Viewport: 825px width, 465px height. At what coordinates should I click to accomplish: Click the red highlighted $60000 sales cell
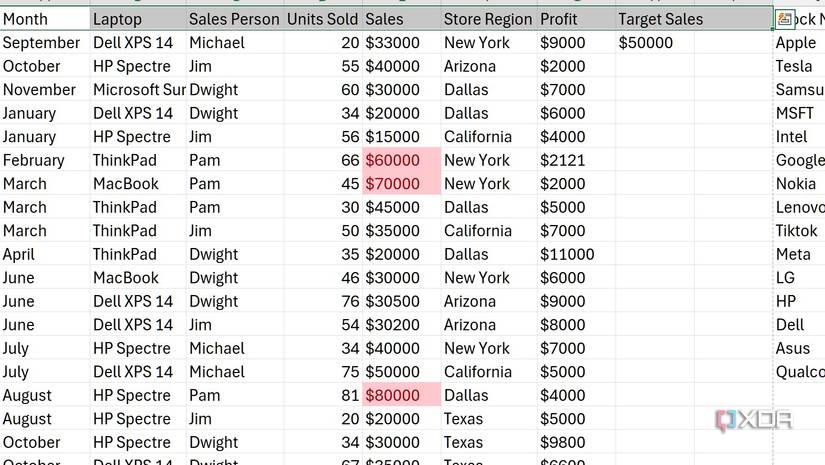[393, 160]
